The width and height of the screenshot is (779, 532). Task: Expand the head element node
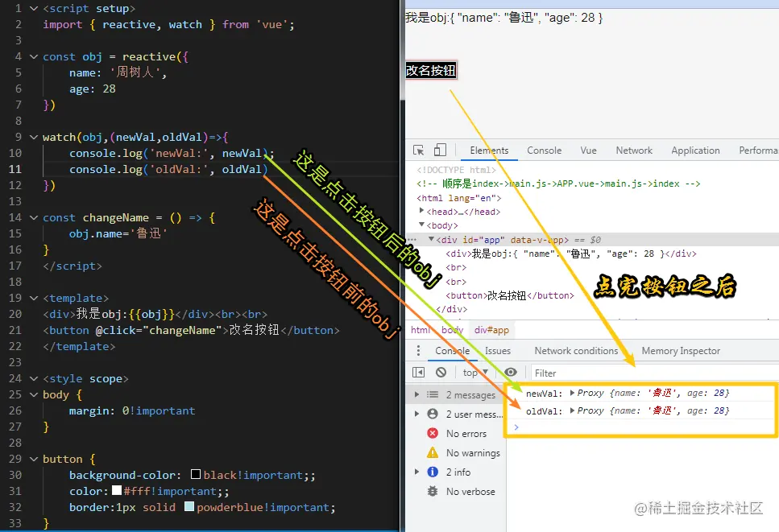pyautogui.click(x=422, y=211)
